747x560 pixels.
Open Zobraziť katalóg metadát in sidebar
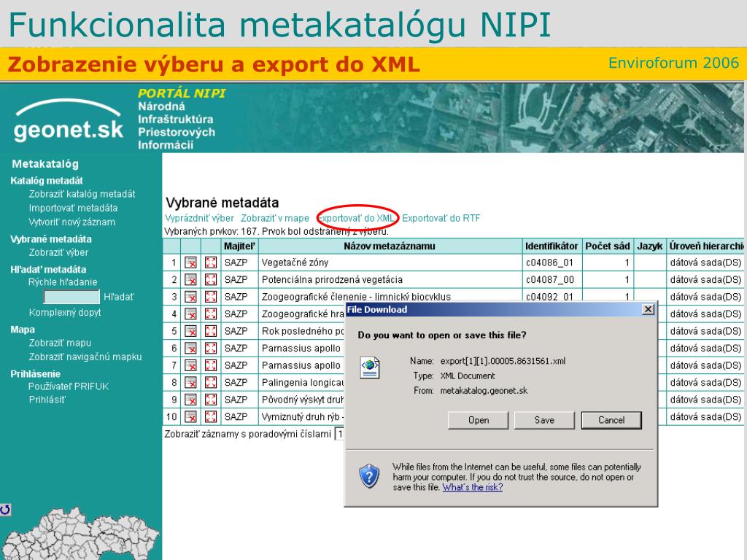pyautogui.click(x=82, y=194)
